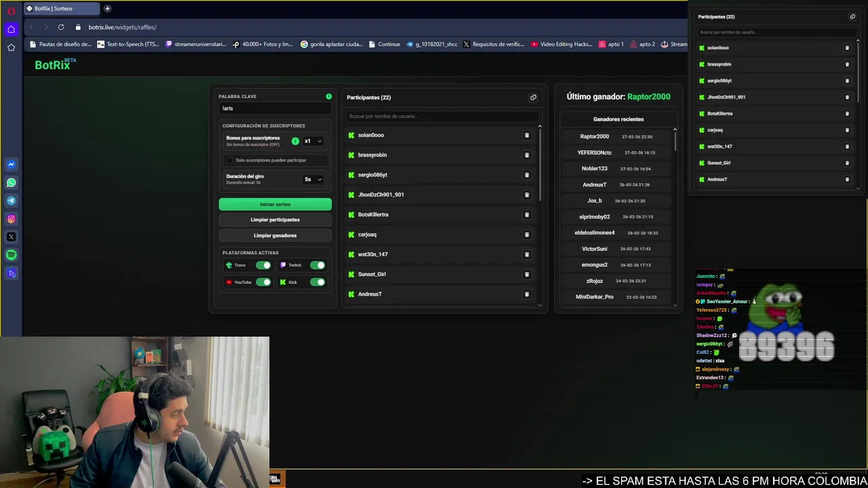Screen dimensions: 868x488
Task: Delete AndreusT from main participants
Action: pyautogui.click(x=527, y=294)
